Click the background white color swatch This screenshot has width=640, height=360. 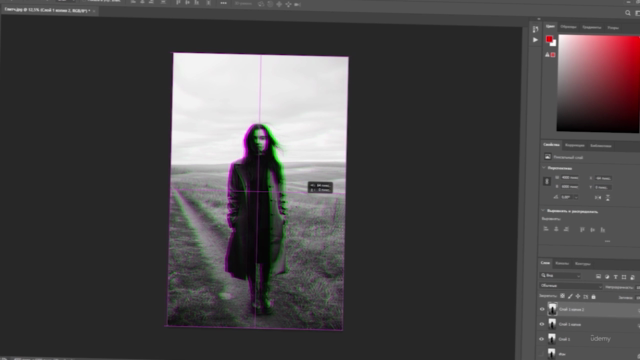click(x=553, y=43)
